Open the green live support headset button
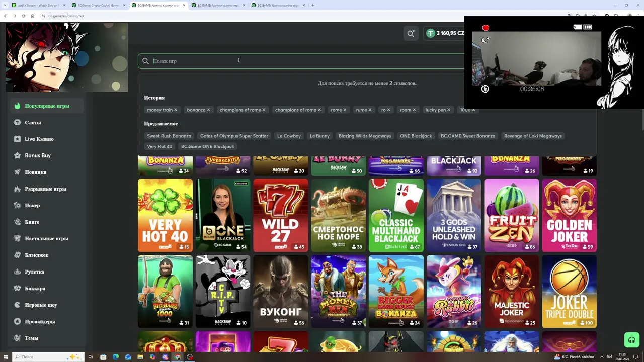This screenshot has width=644, height=362. coord(631,340)
